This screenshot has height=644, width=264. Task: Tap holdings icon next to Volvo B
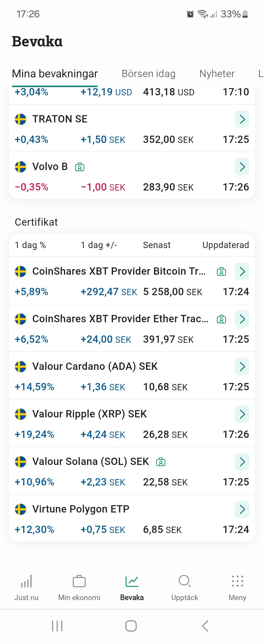(x=80, y=167)
